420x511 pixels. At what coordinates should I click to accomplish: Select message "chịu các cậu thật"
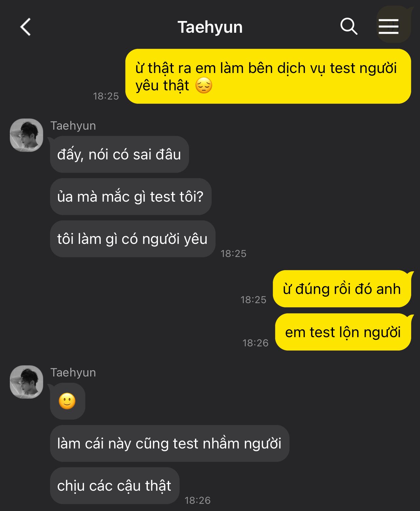coord(114,485)
